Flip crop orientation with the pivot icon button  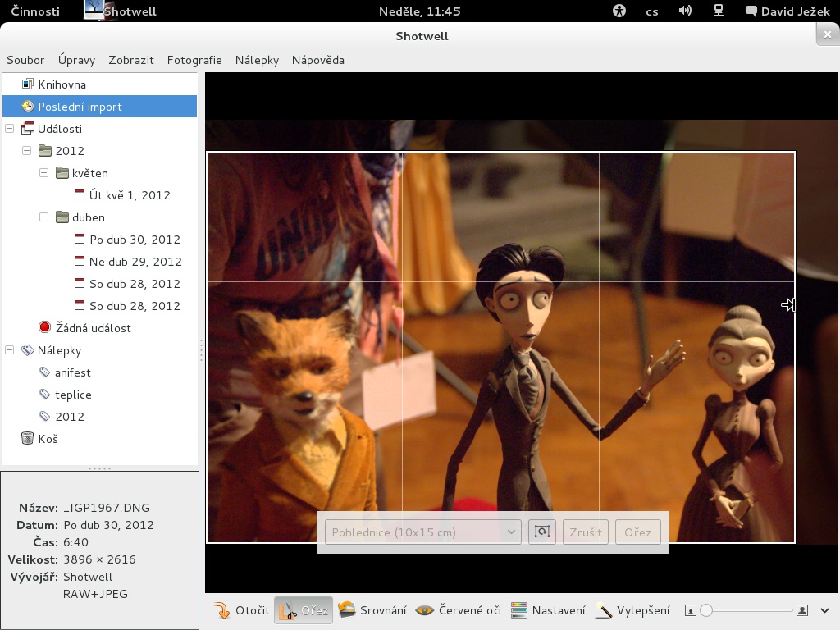point(541,532)
